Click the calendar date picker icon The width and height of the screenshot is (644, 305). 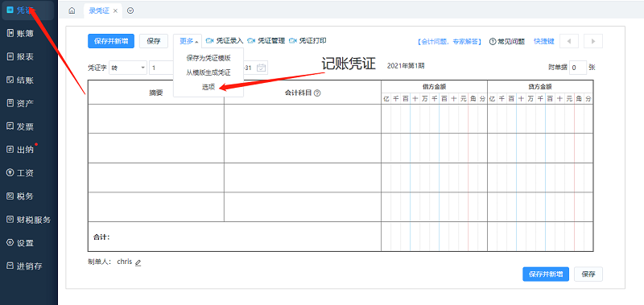pos(261,68)
